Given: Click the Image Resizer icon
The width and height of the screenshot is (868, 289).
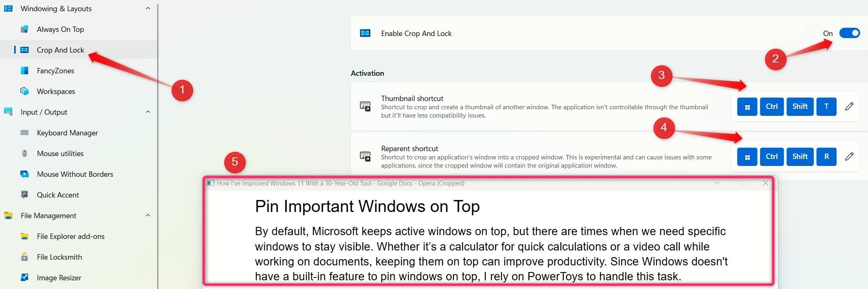Looking at the screenshot, I should point(24,277).
